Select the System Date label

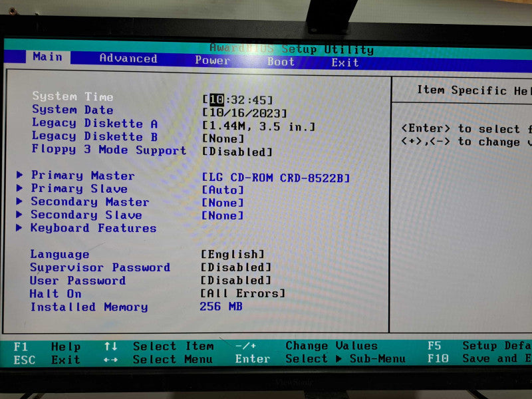pos(72,110)
